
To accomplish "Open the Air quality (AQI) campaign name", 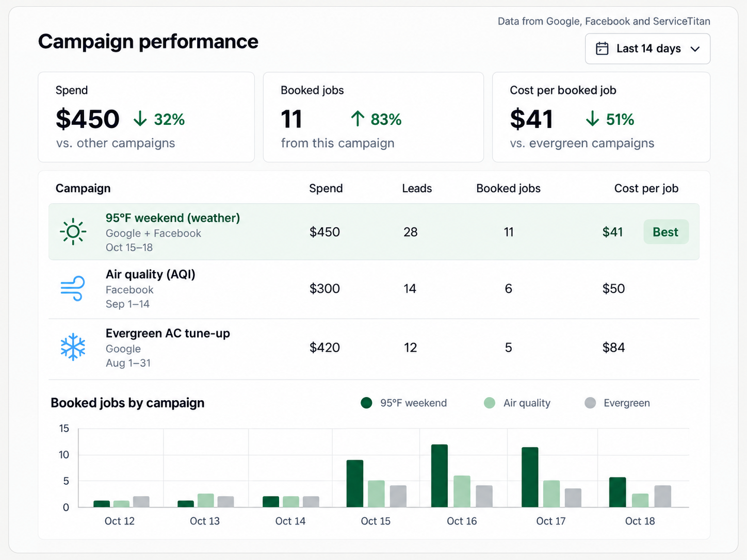I will click(151, 274).
